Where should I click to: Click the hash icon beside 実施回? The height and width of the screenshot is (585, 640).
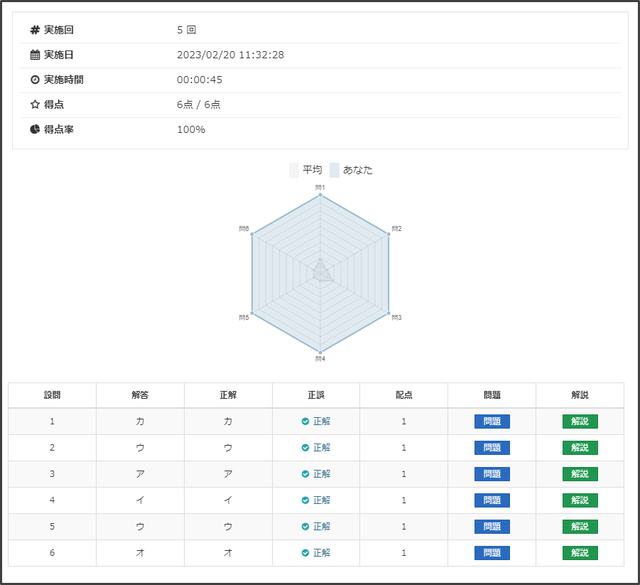(x=35, y=30)
